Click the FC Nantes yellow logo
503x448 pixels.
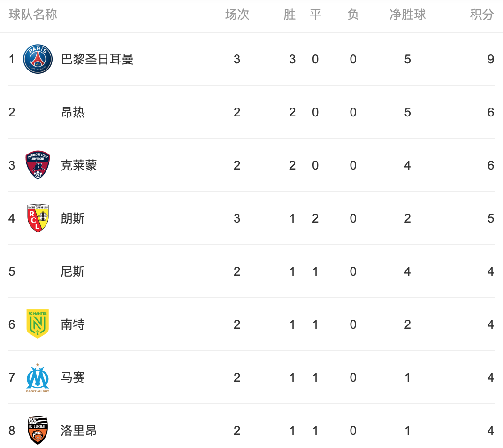[x=38, y=324]
